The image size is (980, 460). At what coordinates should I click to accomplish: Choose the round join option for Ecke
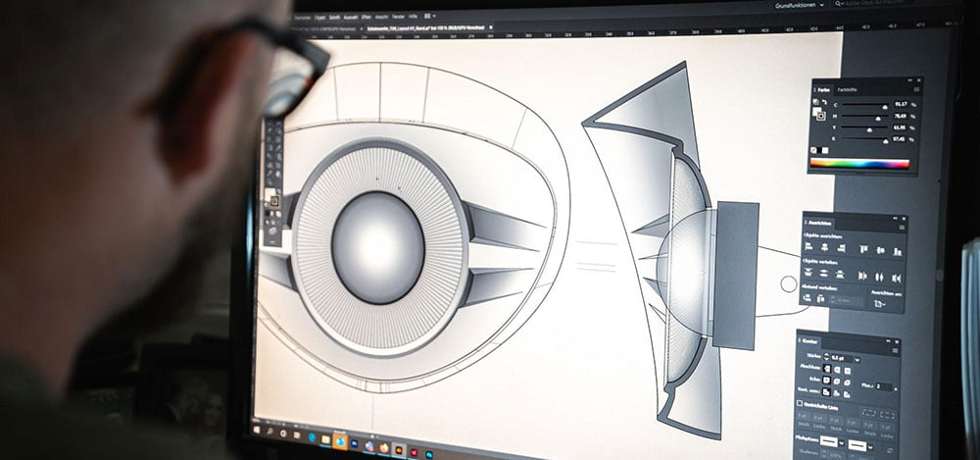pyautogui.click(x=836, y=382)
